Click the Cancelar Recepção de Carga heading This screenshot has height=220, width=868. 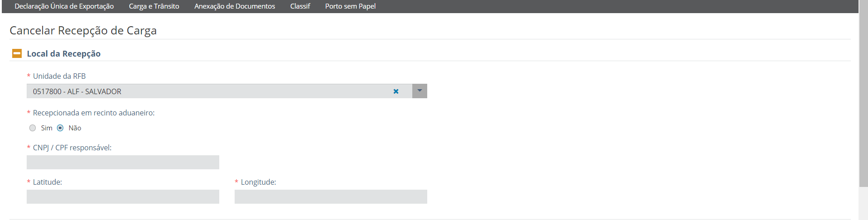coord(83,30)
